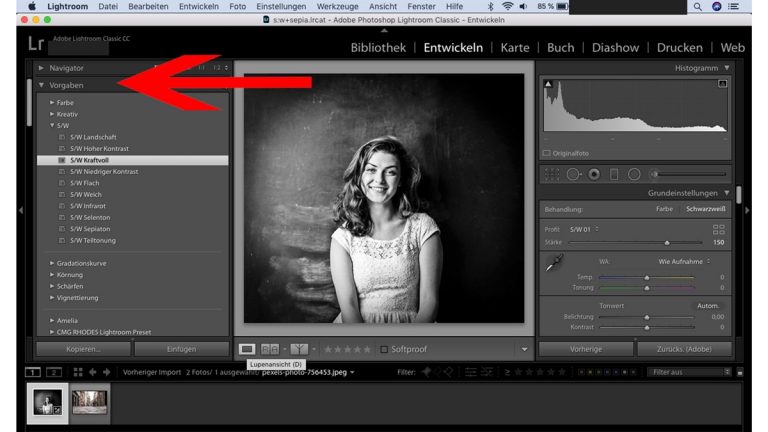Pick the graduated filter tool
Image resolution: width=768 pixels, height=432 pixels.
click(x=614, y=174)
